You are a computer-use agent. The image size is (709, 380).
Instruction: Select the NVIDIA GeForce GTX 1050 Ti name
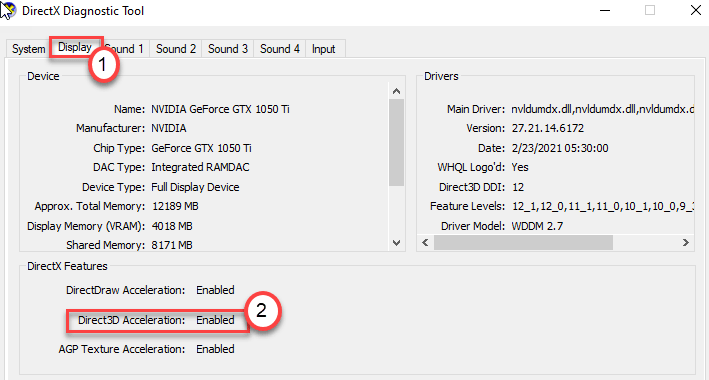[x=221, y=109]
